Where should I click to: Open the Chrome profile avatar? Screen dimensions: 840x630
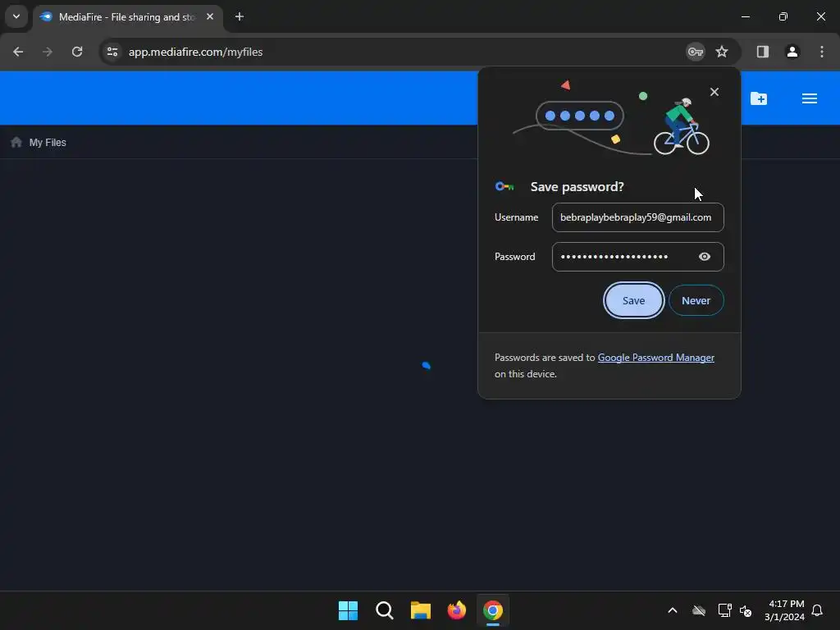792,52
